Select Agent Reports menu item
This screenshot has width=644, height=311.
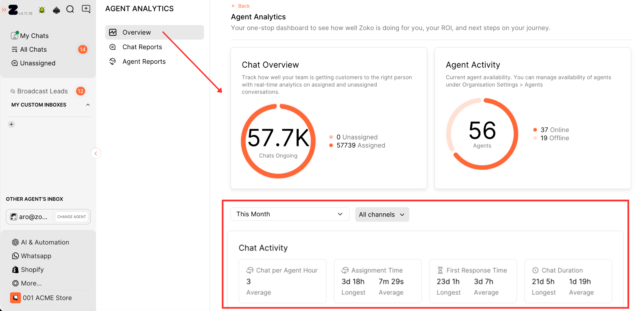[144, 62]
